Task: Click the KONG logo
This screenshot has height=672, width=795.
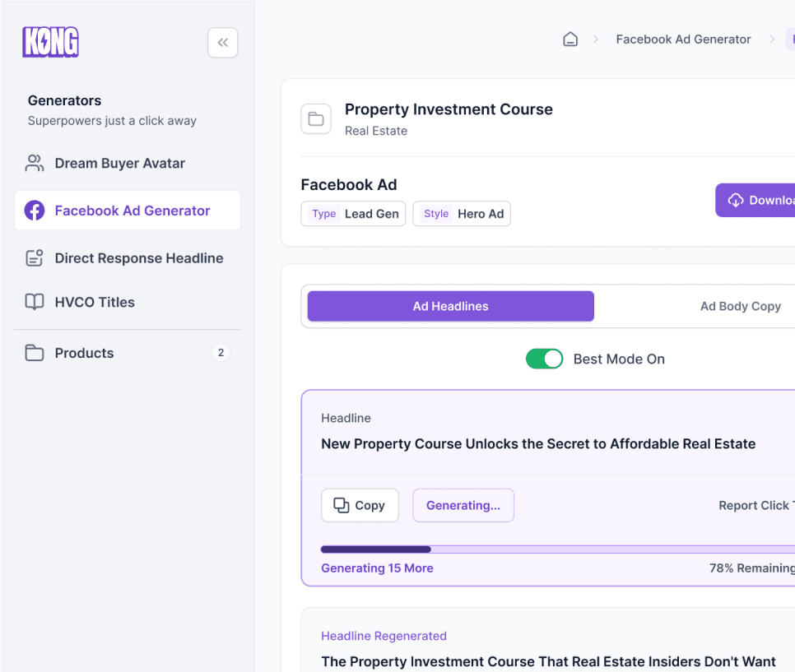Action: (51, 42)
